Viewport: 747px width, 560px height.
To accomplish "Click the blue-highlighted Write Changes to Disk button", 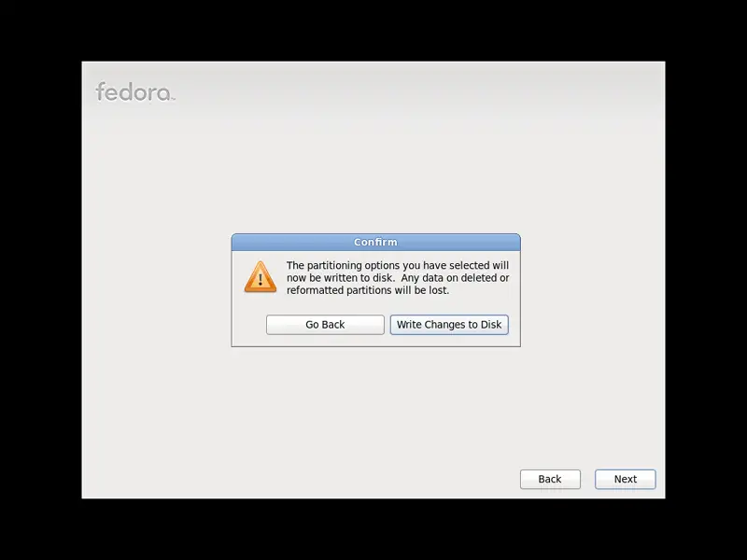I will tap(449, 325).
